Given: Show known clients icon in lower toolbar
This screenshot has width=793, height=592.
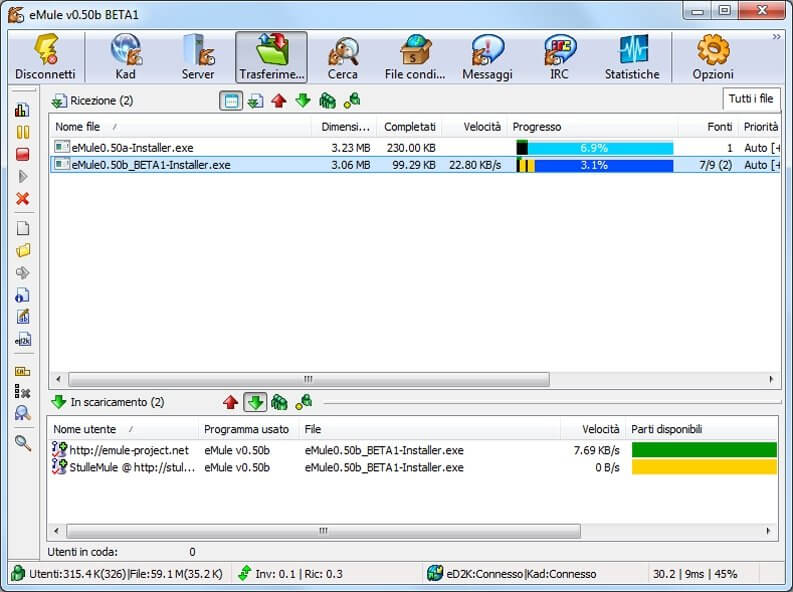Looking at the screenshot, I should pyautogui.click(x=303, y=402).
